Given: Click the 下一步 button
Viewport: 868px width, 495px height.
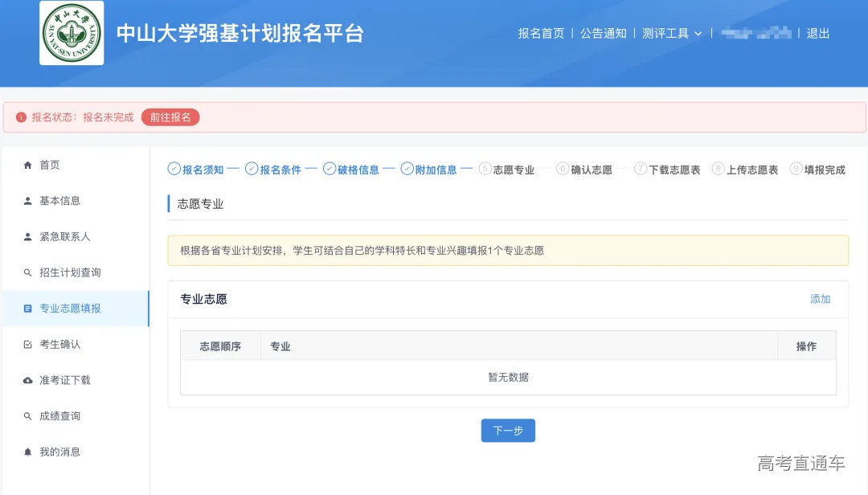Looking at the screenshot, I should pyautogui.click(x=508, y=431).
